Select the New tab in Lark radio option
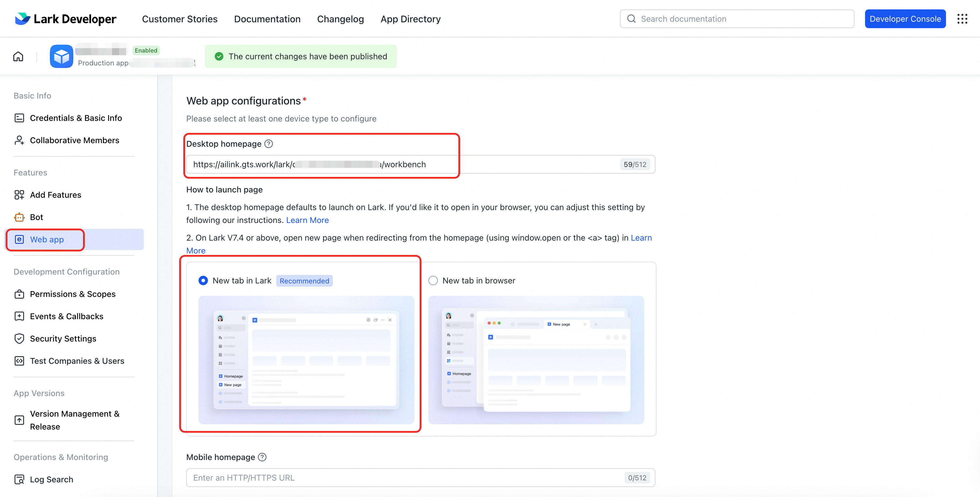This screenshot has width=980, height=497. pos(203,280)
